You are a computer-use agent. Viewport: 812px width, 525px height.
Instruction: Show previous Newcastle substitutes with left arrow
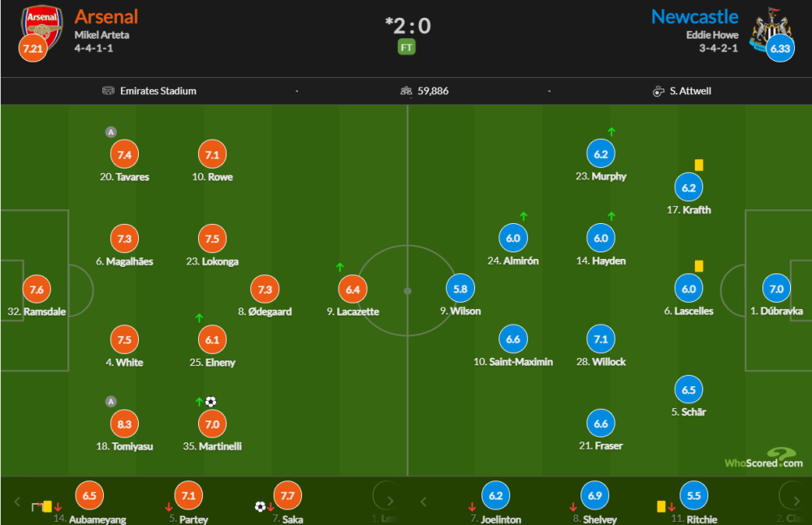tap(423, 501)
